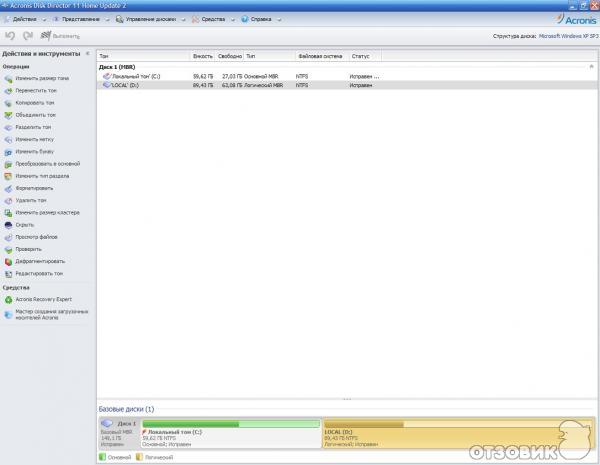Select the green Локальный том (C:) partition block
This screenshot has width=600, height=465.
[231, 433]
